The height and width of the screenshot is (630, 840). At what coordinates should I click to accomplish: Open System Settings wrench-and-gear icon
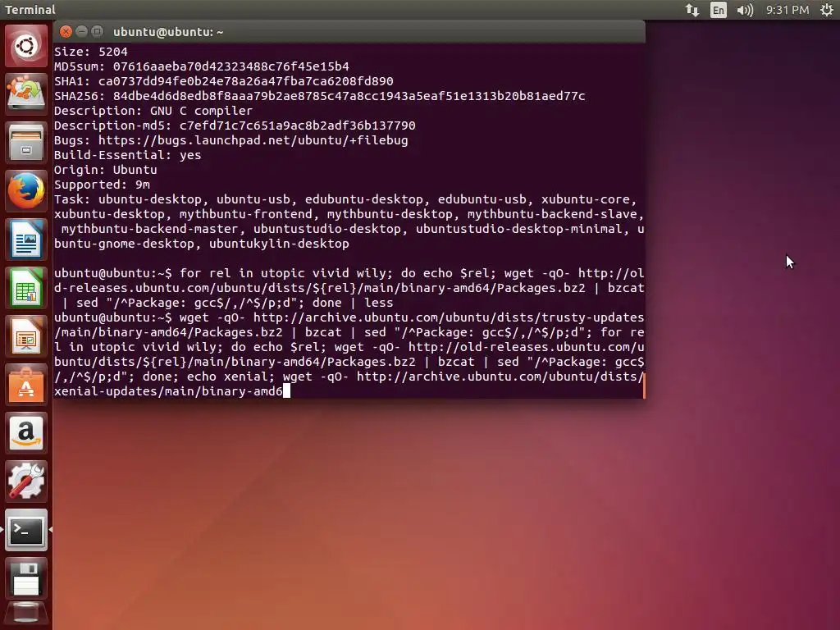coord(25,481)
